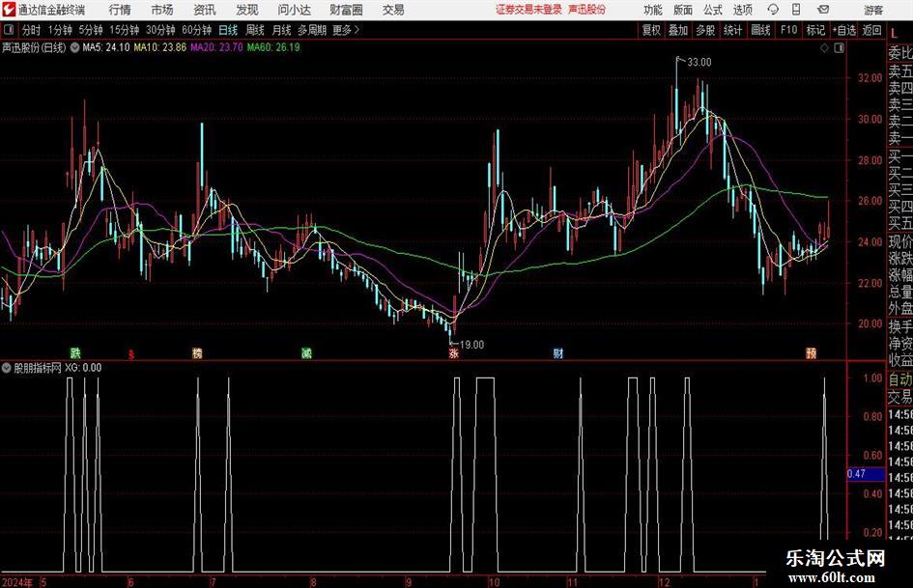Click the 2024年 date axis label
The height and width of the screenshot is (588, 913).
(x=16, y=582)
